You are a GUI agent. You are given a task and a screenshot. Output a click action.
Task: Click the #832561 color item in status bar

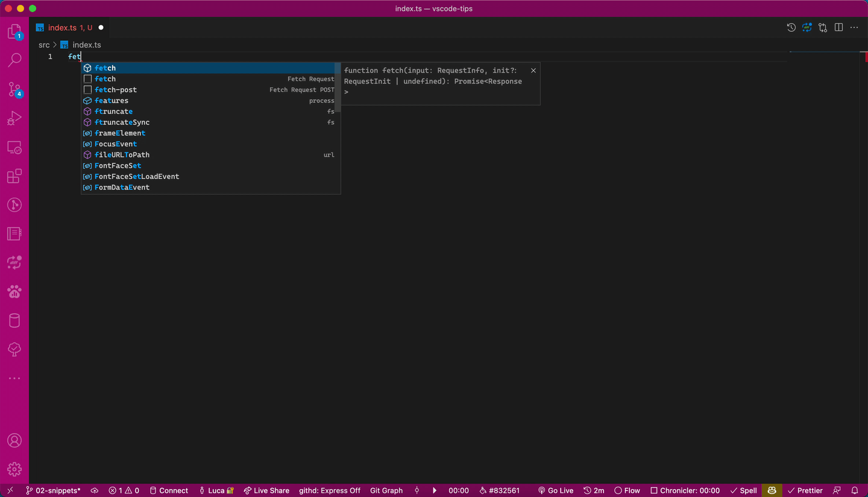[499, 490]
